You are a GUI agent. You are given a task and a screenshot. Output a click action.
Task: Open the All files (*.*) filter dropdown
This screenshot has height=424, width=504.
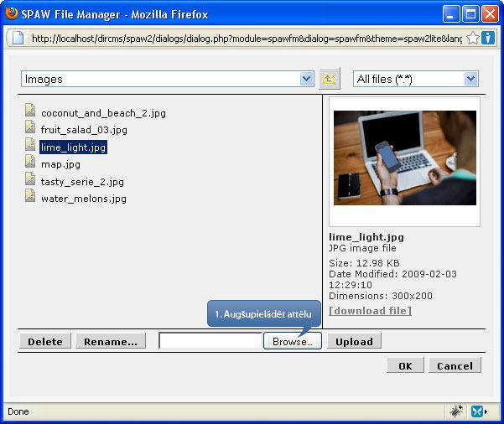(x=416, y=79)
